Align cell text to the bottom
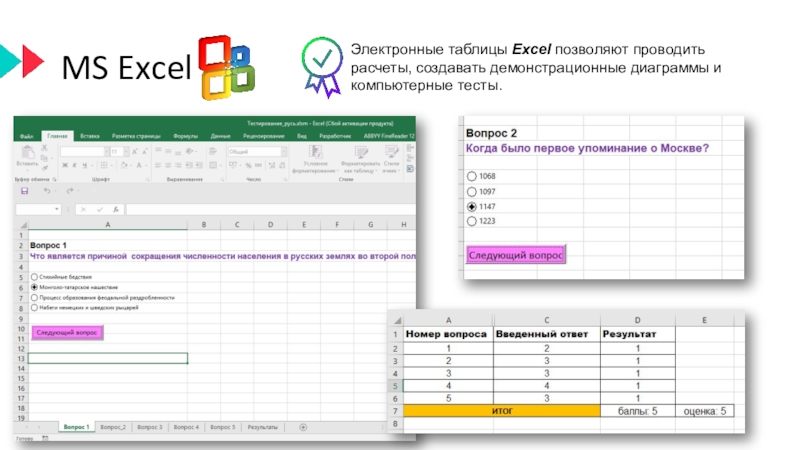Image resolution: width=800 pixels, height=450 pixels. [x=178, y=152]
